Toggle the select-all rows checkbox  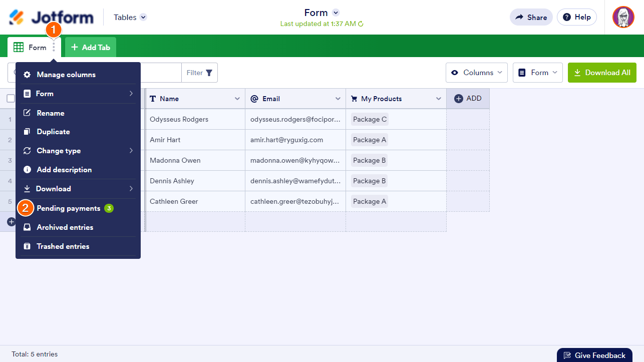click(x=11, y=99)
